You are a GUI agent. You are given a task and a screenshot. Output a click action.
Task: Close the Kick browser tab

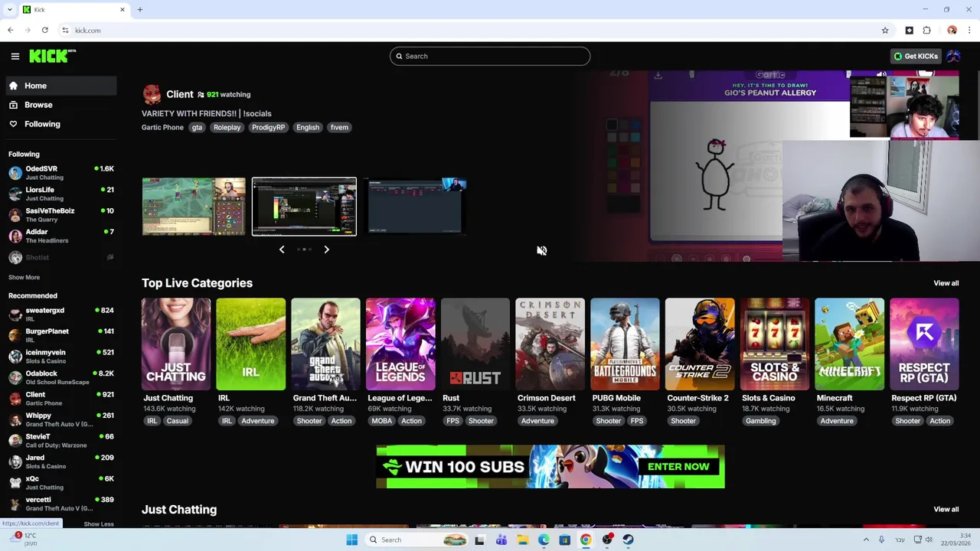pyautogui.click(x=122, y=10)
